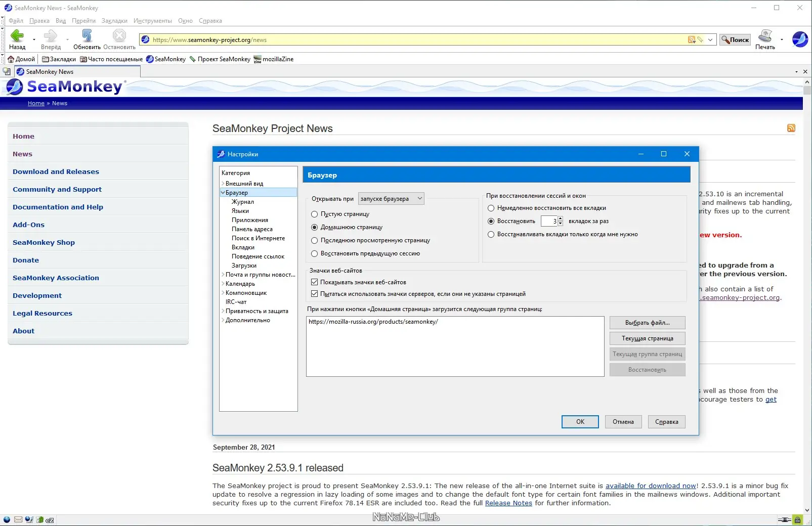Click the Домой home bookmark icon
Viewport: 812px width, 526px height.
click(x=11, y=59)
